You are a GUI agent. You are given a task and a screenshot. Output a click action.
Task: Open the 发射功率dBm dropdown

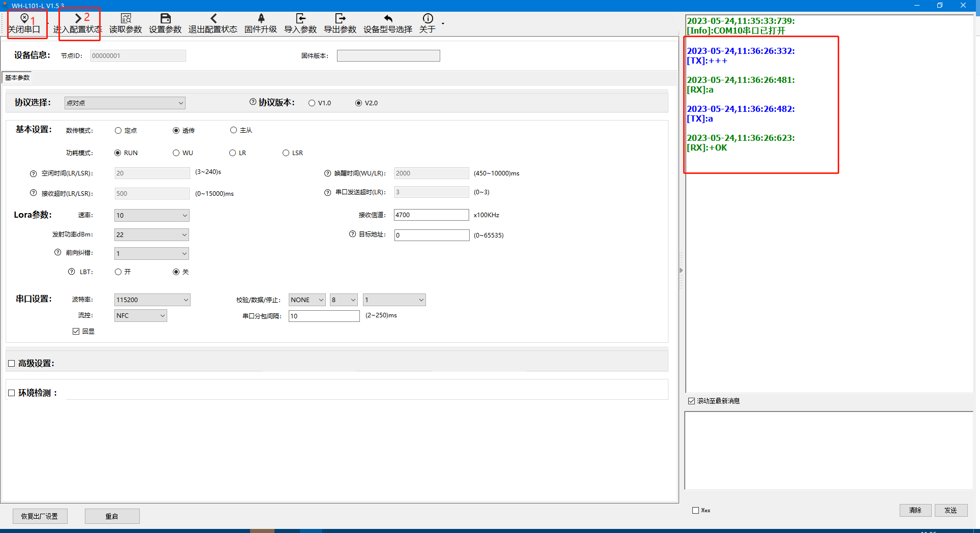(151, 235)
